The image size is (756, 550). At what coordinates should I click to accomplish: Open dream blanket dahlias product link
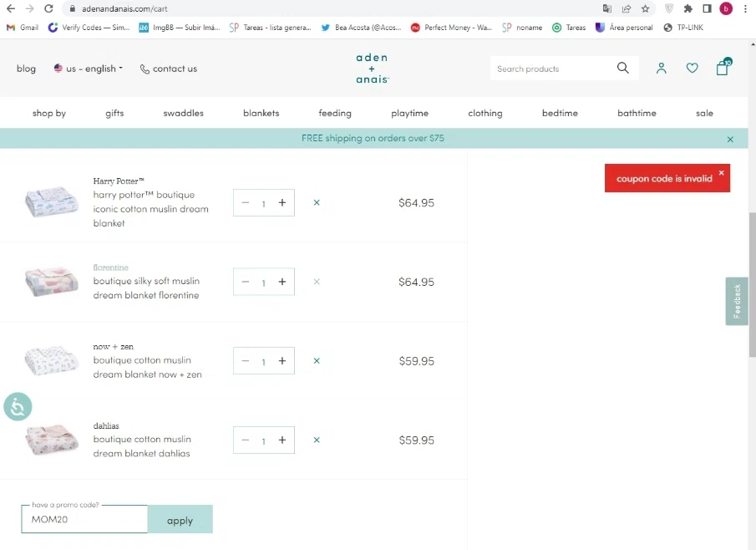pyautogui.click(x=141, y=446)
